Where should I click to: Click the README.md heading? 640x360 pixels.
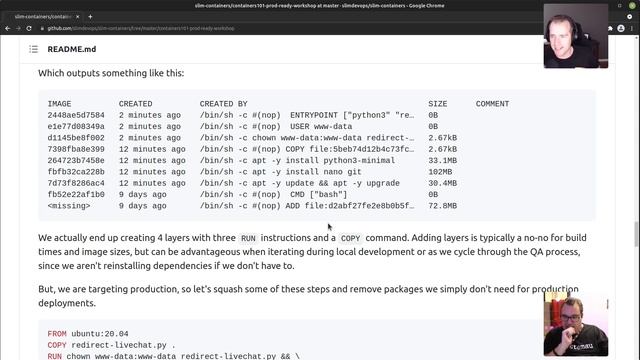72,49
